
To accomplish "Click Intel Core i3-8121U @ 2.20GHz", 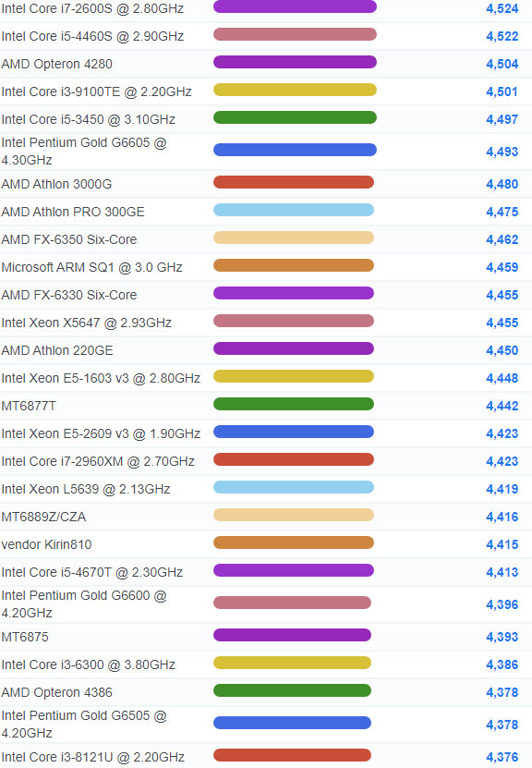I will point(93,757).
